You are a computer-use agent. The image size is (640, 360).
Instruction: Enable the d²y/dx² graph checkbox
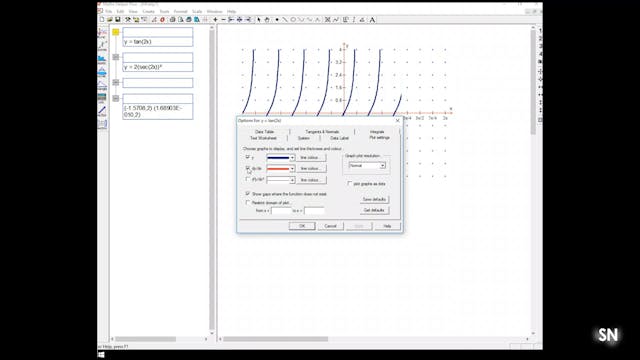[248, 180]
